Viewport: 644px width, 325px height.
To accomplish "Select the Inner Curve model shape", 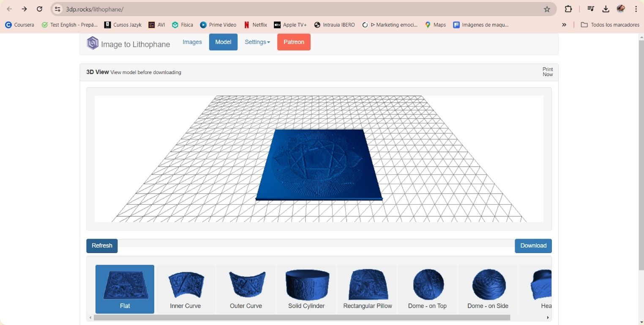I will pyautogui.click(x=185, y=289).
